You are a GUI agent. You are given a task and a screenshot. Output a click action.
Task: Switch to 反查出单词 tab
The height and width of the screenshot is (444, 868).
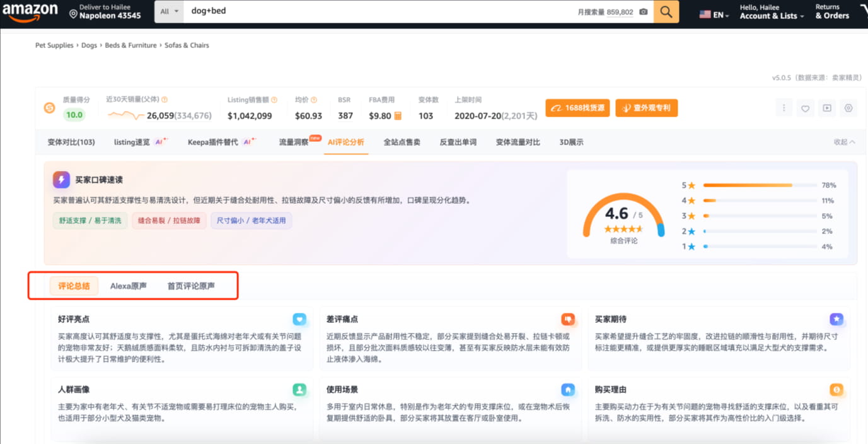click(x=458, y=142)
